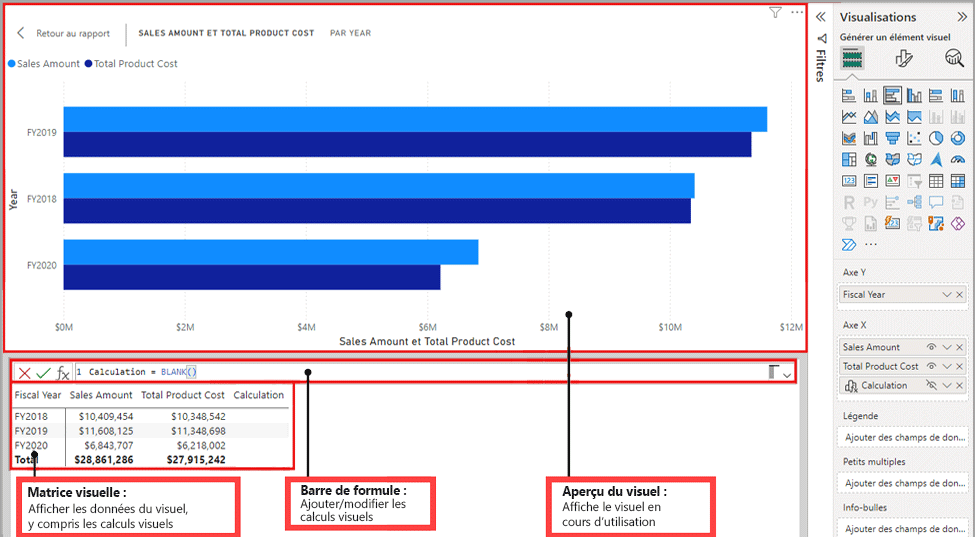Select the line chart visual
The width and height of the screenshot is (975, 537).
tap(849, 117)
